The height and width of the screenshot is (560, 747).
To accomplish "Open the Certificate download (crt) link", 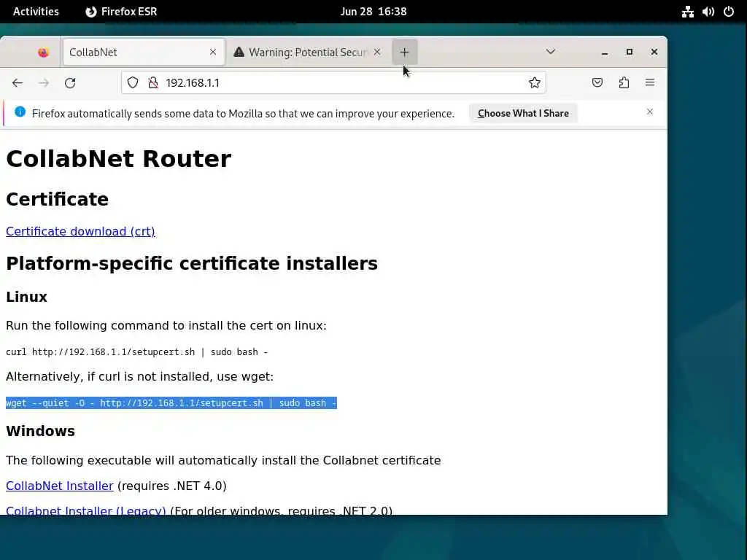I will tap(80, 231).
